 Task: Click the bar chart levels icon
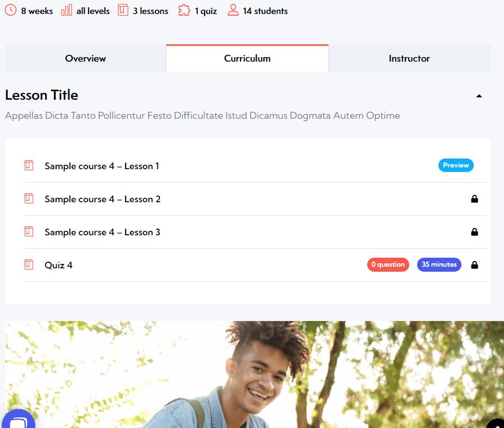pos(67,10)
